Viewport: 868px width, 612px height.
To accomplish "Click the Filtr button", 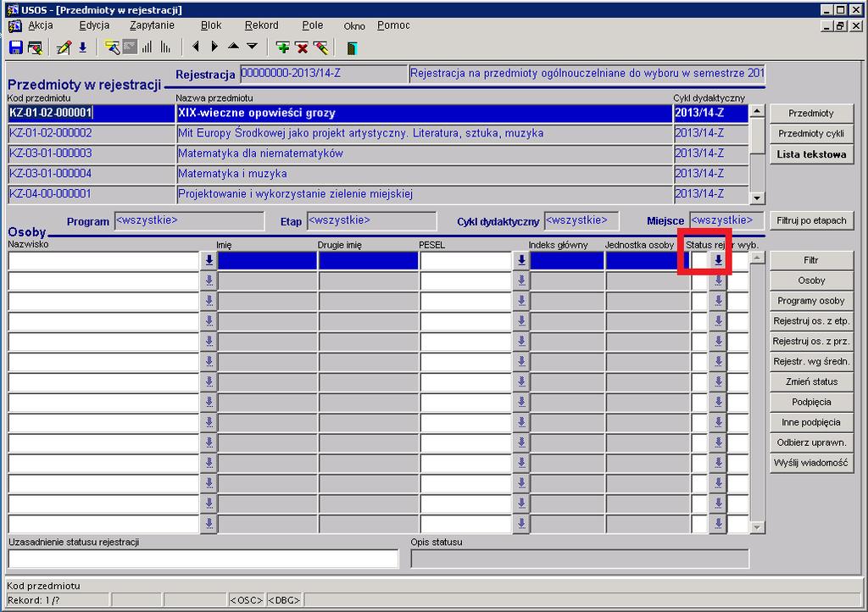I will coord(811,260).
